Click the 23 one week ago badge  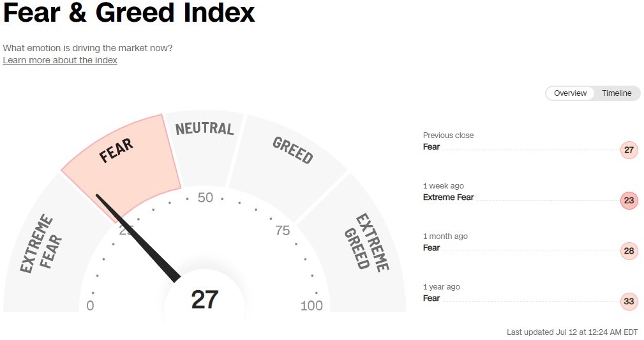(x=629, y=201)
